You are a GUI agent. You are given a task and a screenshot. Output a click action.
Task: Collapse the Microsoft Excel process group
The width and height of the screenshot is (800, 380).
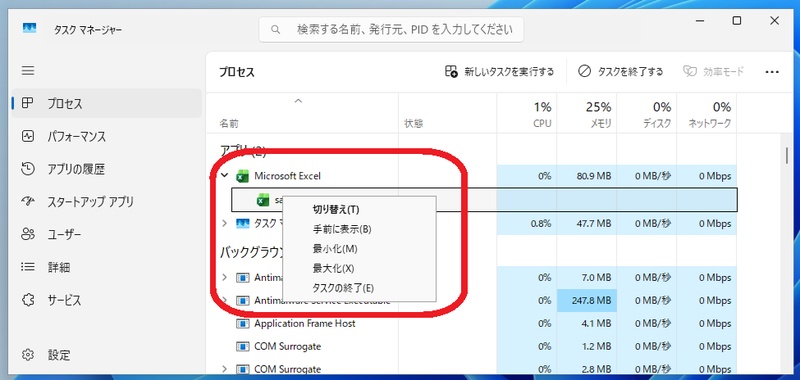[224, 175]
